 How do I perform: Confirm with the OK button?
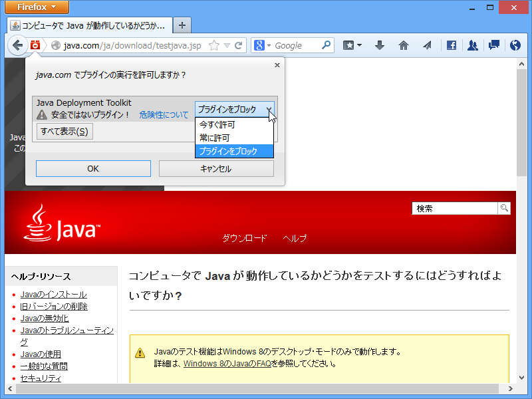click(93, 169)
